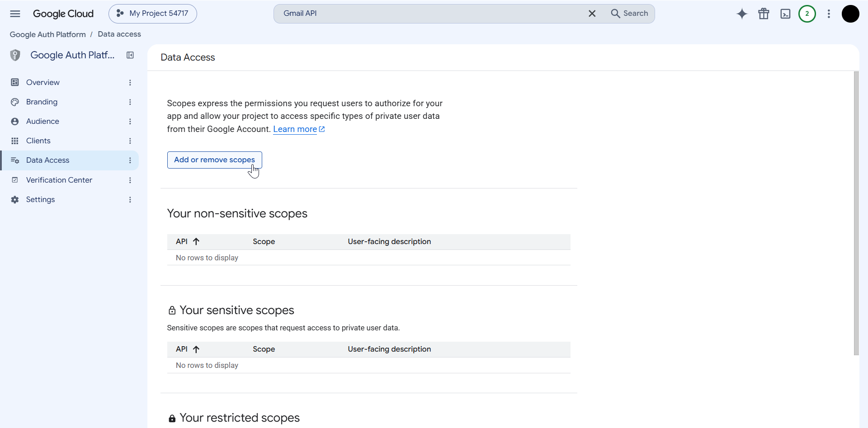The image size is (868, 428).
Task: Select Data Access in the sidebar
Action: click(x=70, y=160)
